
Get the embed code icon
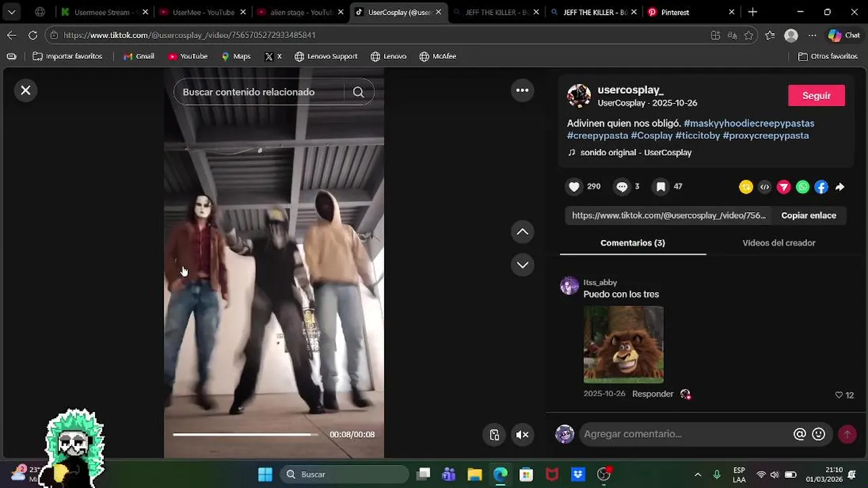[x=765, y=187]
